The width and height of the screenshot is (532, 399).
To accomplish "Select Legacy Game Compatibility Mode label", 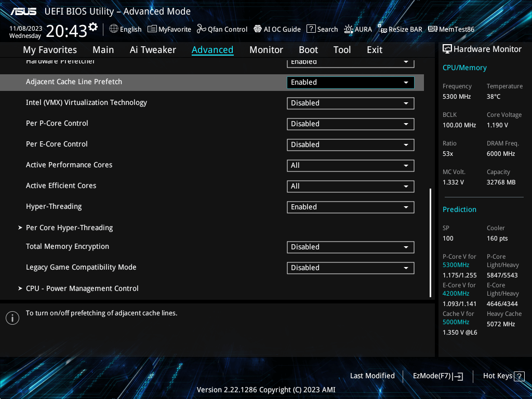I will click(81, 267).
